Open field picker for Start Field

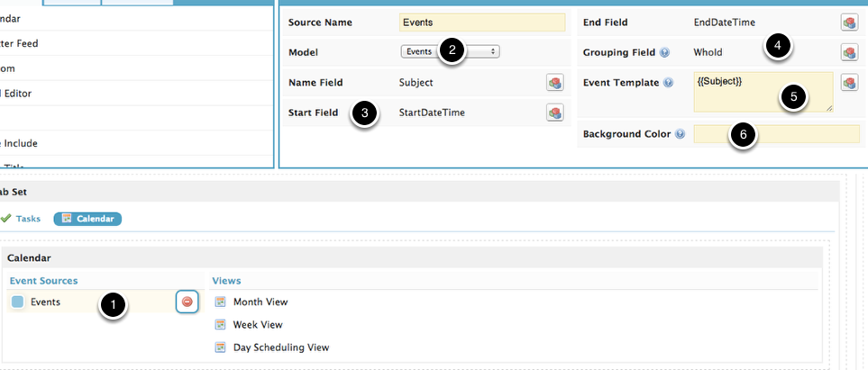[x=555, y=113]
